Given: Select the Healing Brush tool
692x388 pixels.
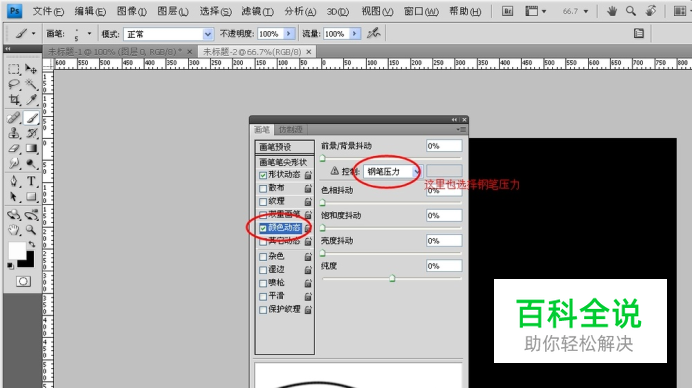Looking at the screenshot, I should 14,117.
